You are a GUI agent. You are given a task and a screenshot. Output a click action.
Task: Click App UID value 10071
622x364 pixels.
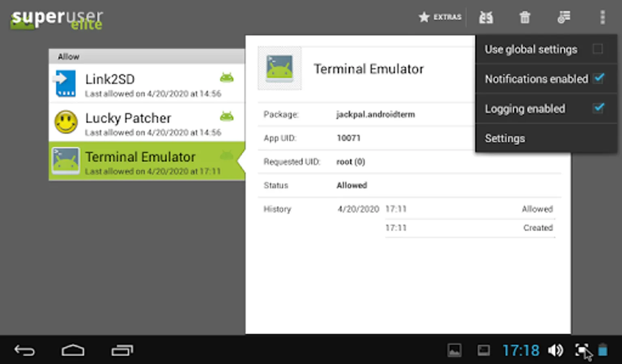tap(348, 138)
